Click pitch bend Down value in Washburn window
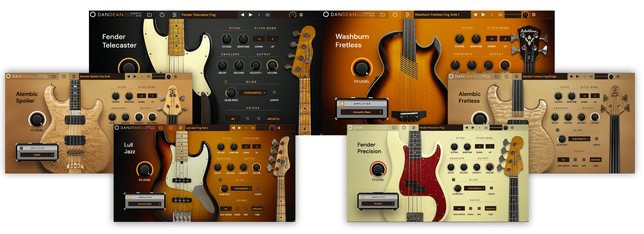Viewport: 644px width, 234px height. pyautogui.click(x=491, y=39)
